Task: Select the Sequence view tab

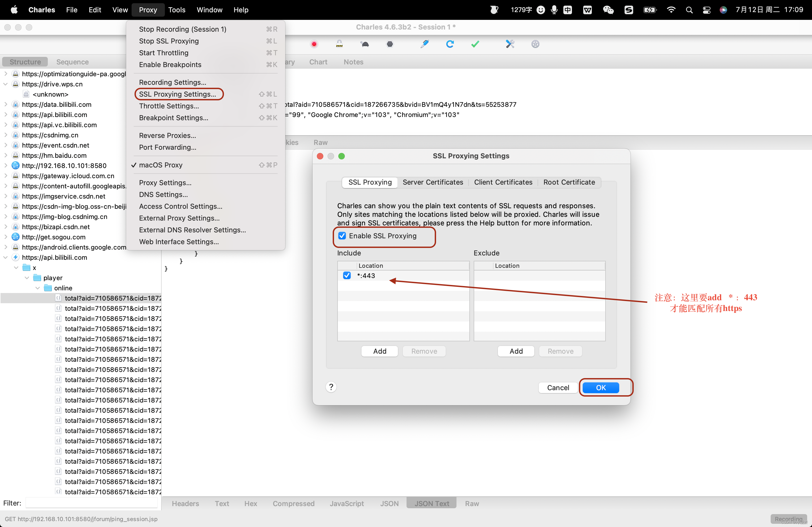Action: 72,62
